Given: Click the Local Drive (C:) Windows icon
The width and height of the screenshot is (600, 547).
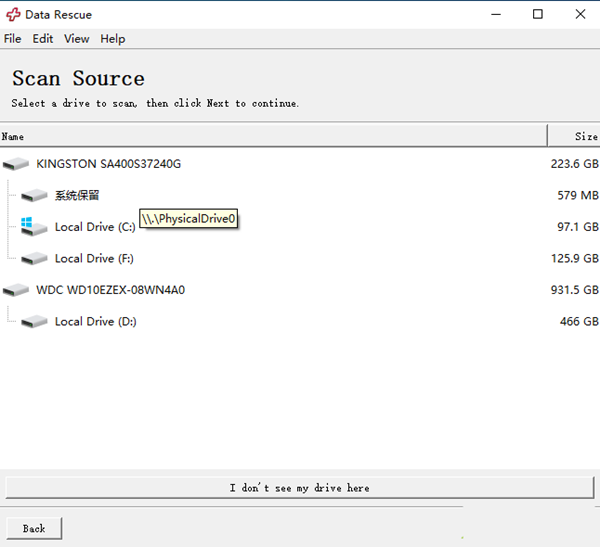Looking at the screenshot, I should click(34, 227).
